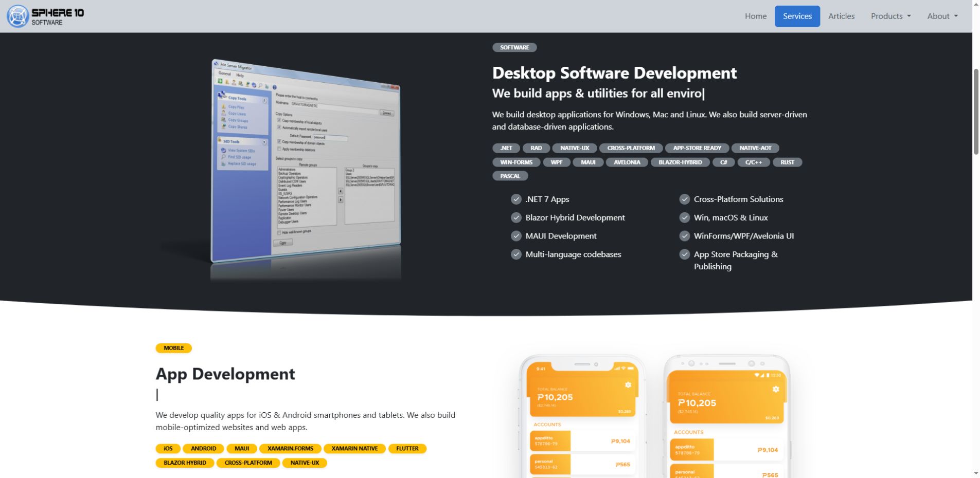Click the SOFTWARE badge
The height and width of the screenshot is (478, 980).
tap(514, 47)
